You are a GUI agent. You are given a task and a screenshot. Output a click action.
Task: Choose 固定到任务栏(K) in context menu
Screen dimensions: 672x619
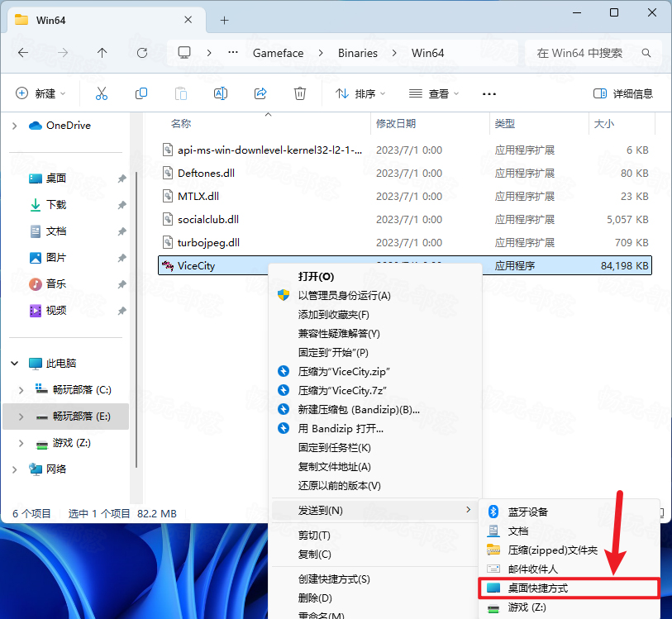[x=375, y=448]
